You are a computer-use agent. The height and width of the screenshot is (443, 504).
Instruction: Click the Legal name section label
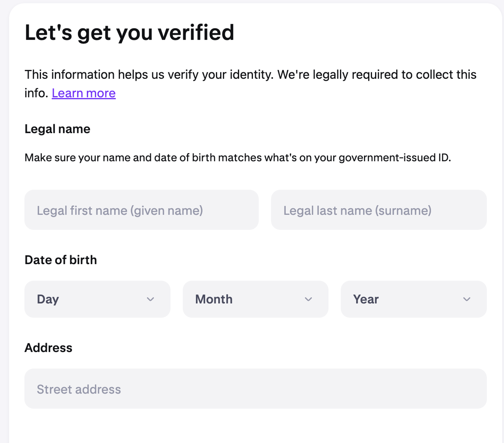coord(57,129)
